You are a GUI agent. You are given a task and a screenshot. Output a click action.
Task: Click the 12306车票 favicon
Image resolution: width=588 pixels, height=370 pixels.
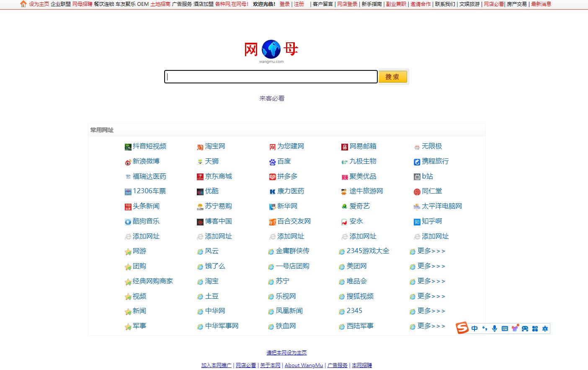tap(128, 191)
